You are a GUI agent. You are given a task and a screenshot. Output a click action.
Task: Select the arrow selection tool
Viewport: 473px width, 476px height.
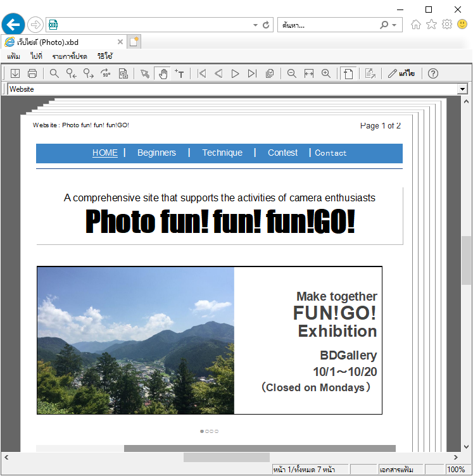(x=145, y=73)
